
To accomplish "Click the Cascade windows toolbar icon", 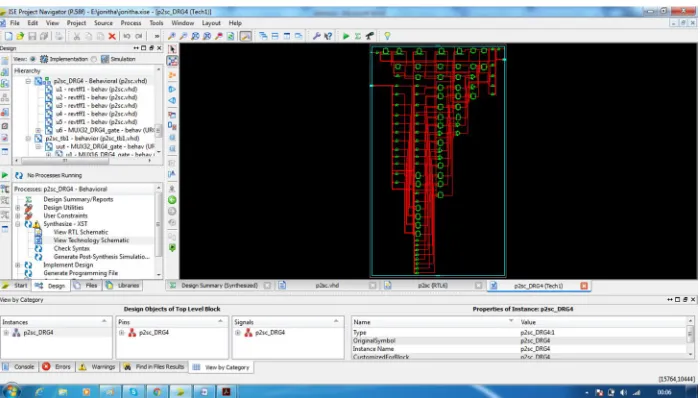I will coord(263,36).
